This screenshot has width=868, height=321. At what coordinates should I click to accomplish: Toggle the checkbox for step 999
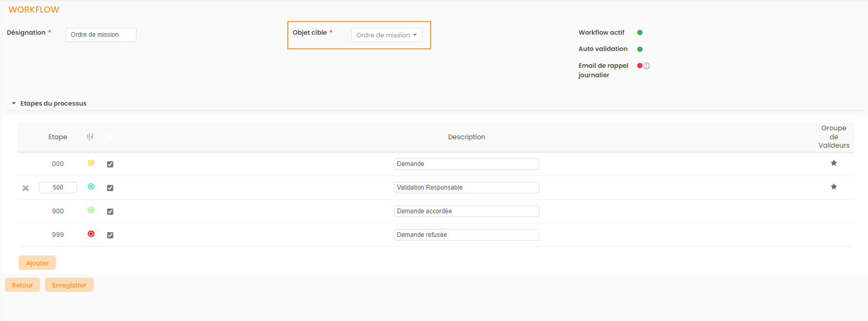click(110, 235)
